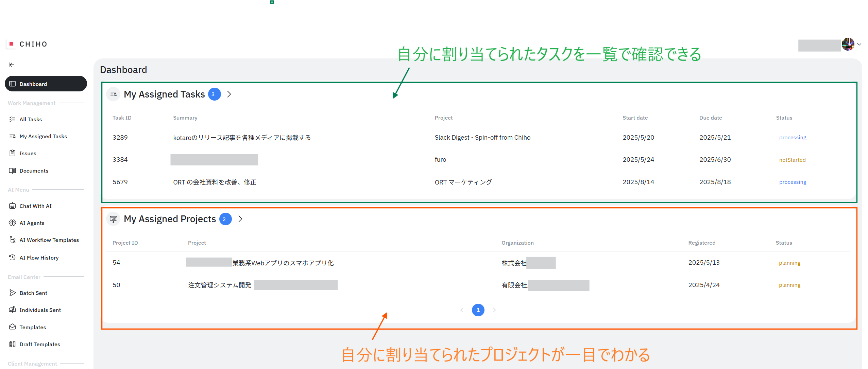868x369 pixels.
Task: Click the Documents book icon
Action: tap(12, 171)
